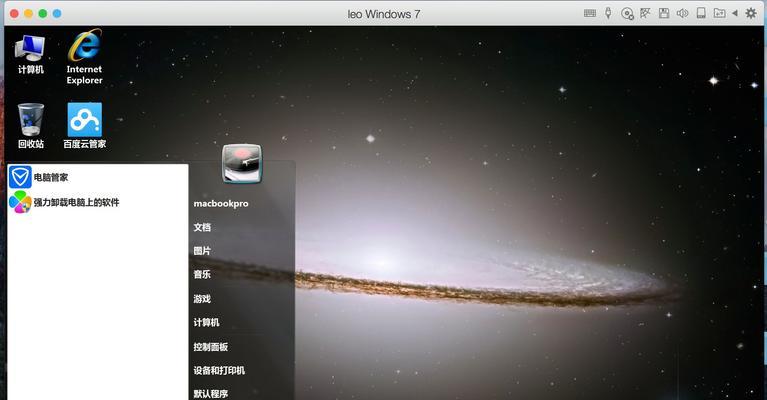Click the sound speaker icon in title bar
Image resolution: width=767 pixels, height=400 pixels.
682,13
